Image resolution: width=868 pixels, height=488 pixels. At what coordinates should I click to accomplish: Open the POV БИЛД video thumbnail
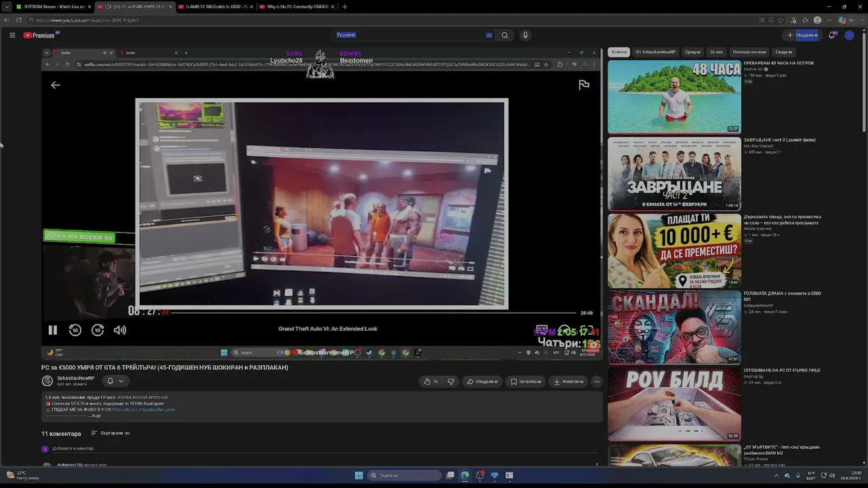674,404
